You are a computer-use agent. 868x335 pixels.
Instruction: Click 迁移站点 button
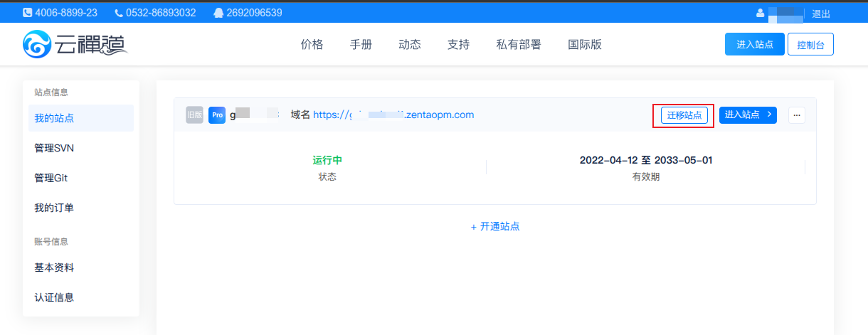coord(683,115)
